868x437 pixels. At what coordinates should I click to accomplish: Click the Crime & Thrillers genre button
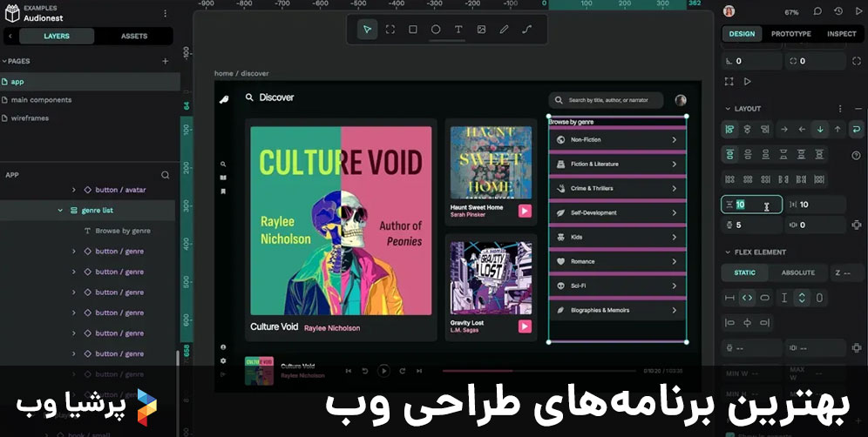pyautogui.click(x=618, y=188)
